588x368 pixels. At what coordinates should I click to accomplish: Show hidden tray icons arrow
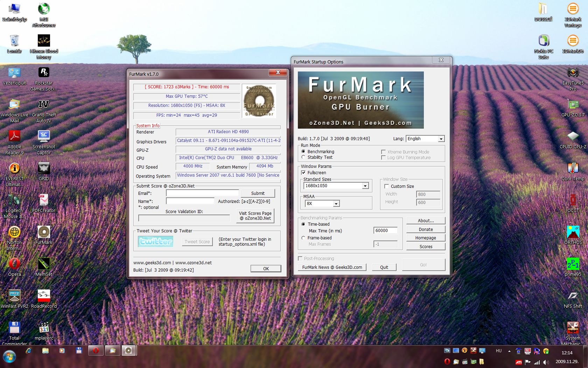509,351
